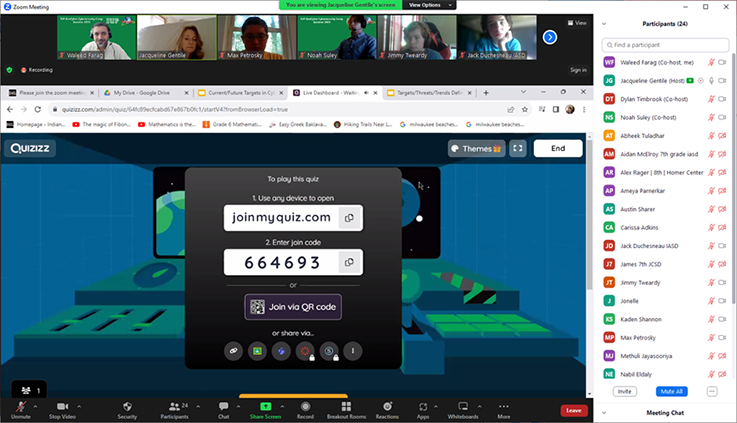Click the Sign in link
The height and width of the screenshot is (423, 737).
click(x=578, y=70)
